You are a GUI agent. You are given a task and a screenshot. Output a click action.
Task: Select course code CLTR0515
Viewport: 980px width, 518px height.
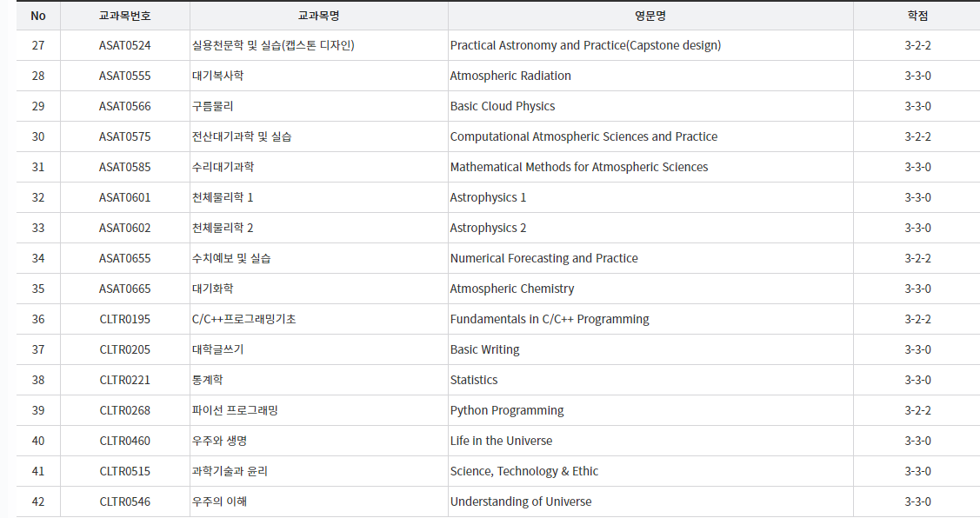(x=125, y=471)
